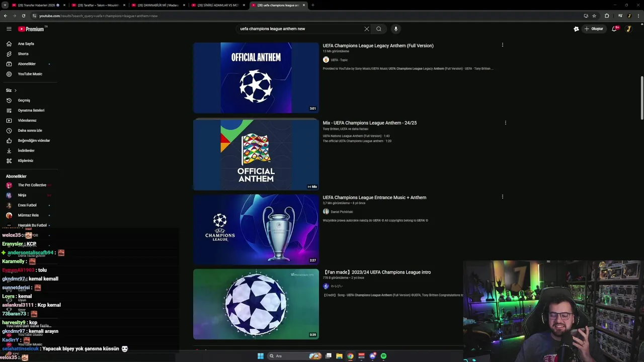The image size is (644, 362).
Task: Click the Oluştur create button
Action: point(594,29)
